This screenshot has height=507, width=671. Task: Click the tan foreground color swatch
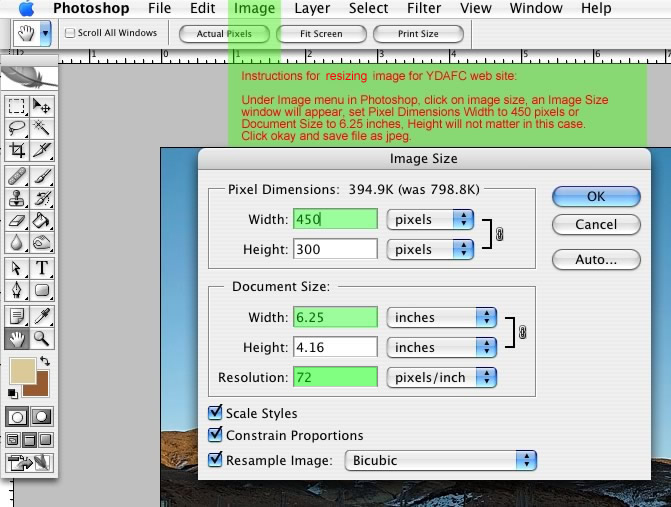coord(20,371)
